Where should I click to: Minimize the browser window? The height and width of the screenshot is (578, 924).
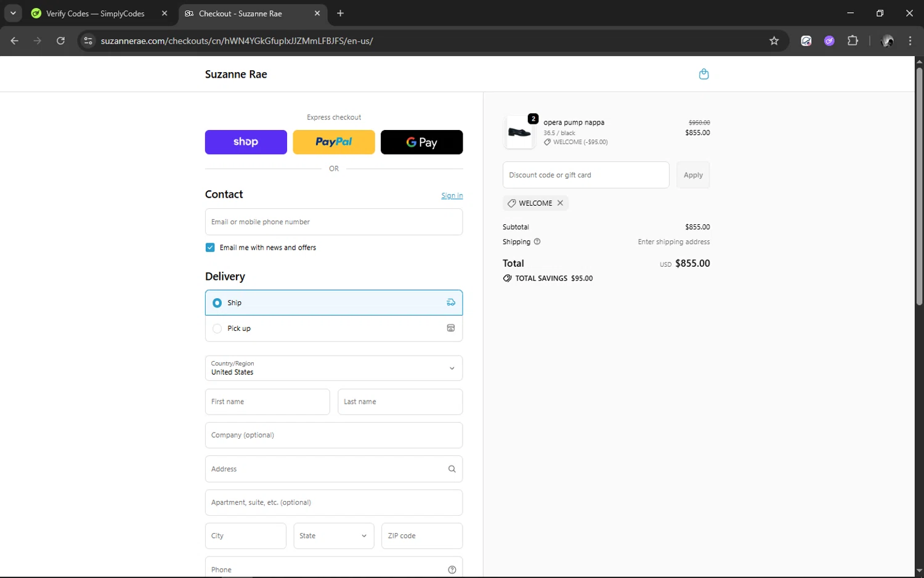pos(850,13)
